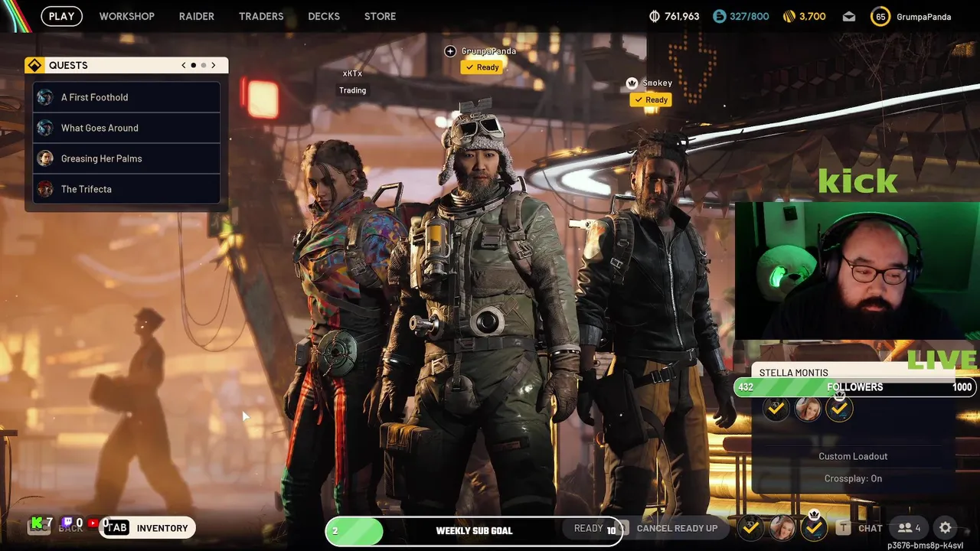The height and width of the screenshot is (551, 980).
Task: Click the streamer webcam overlay
Action: tap(857, 271)
